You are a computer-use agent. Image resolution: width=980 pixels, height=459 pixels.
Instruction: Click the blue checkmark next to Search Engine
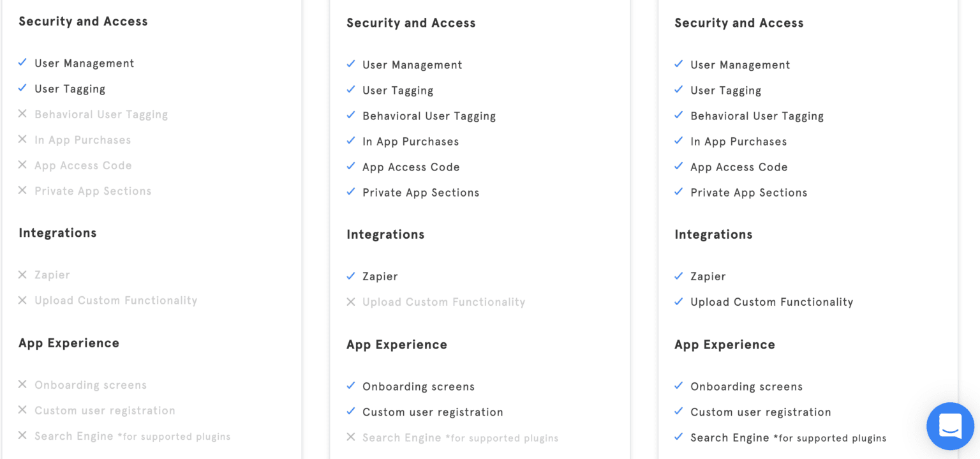(x=678, y=437)
